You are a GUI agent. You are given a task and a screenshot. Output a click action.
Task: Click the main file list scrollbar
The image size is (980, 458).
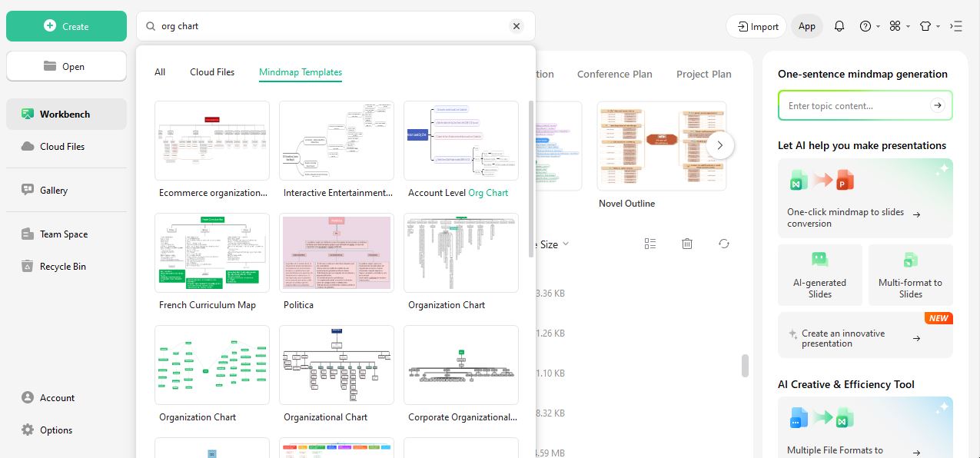(745, 366)
